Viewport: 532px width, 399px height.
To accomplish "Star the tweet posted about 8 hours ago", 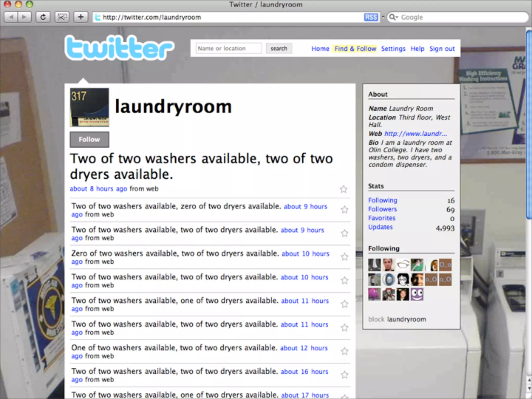I will pos(343,189).
